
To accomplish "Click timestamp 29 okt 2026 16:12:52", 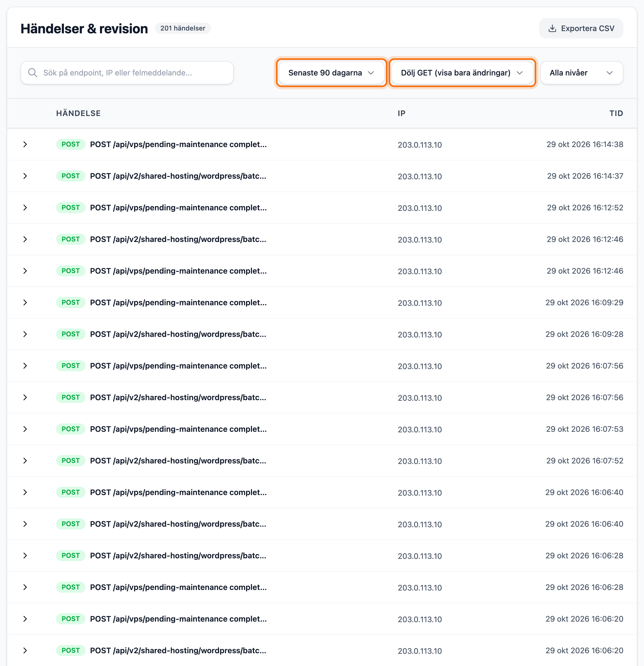I will point(585,208).
